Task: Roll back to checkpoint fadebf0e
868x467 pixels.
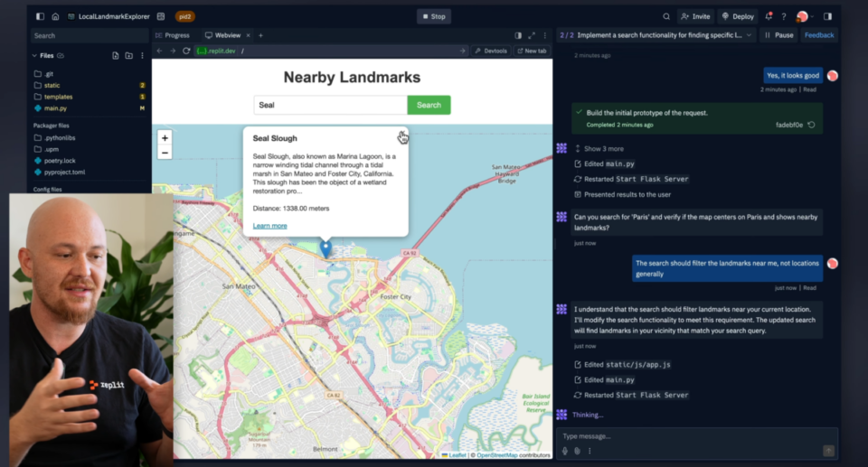Action: point(812,125)
